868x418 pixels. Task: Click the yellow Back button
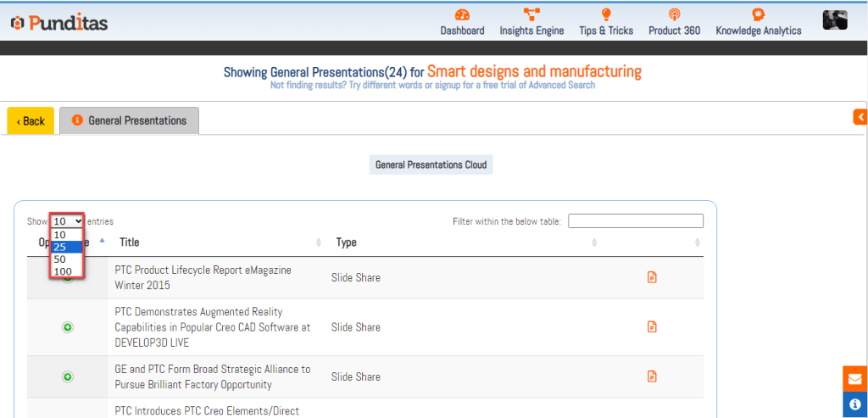(x=31, y=121)
